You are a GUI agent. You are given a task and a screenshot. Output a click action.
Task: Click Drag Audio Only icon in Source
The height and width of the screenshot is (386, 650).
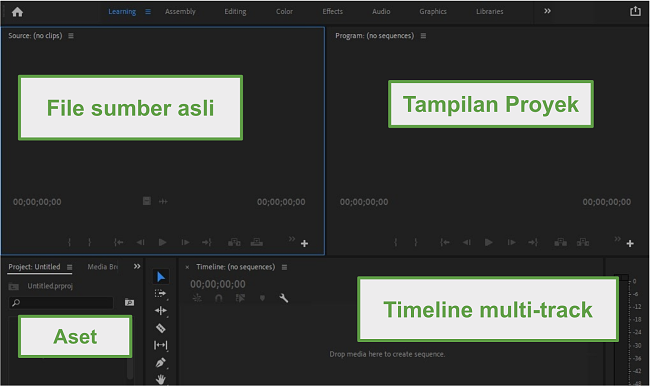(x=163, y=201)
